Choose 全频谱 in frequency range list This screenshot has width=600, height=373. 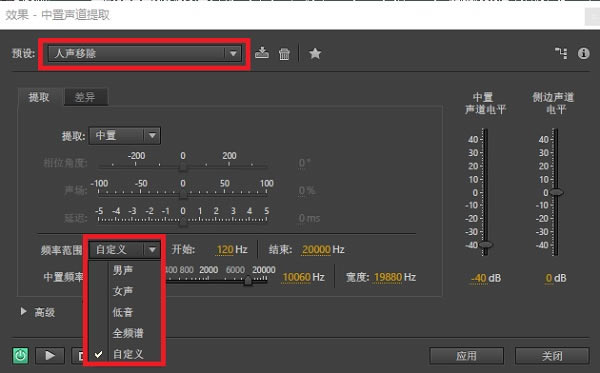click(128, 333)
